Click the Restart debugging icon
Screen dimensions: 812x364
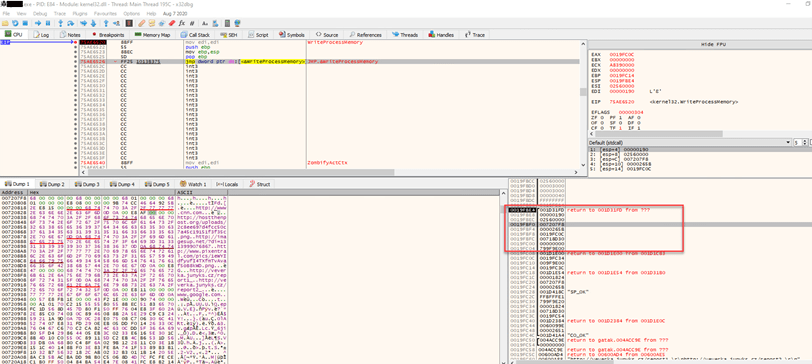tap(15, 23)
